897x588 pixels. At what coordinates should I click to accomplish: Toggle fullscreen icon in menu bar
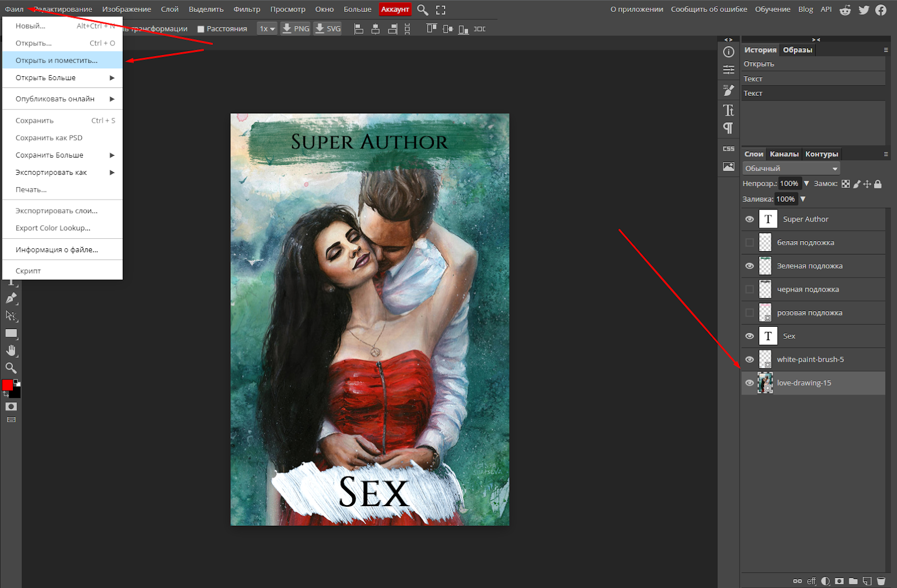point(441,10)
